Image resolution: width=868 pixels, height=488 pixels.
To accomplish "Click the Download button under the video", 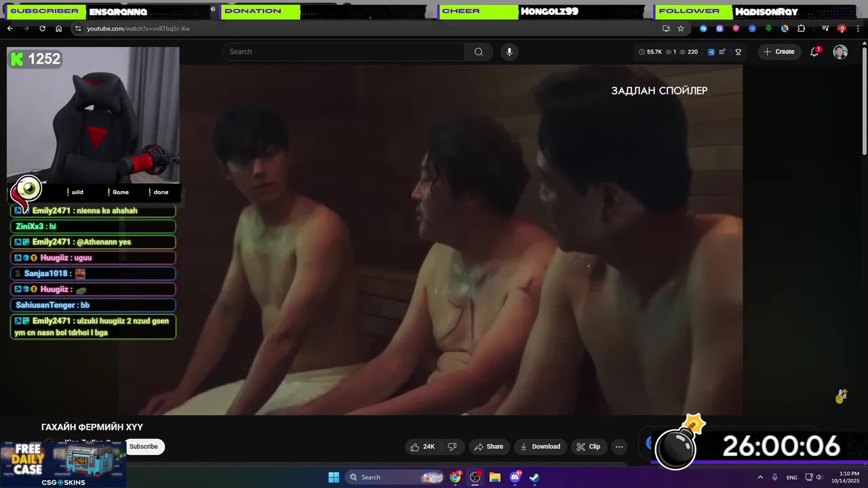I will pos(540,447).
